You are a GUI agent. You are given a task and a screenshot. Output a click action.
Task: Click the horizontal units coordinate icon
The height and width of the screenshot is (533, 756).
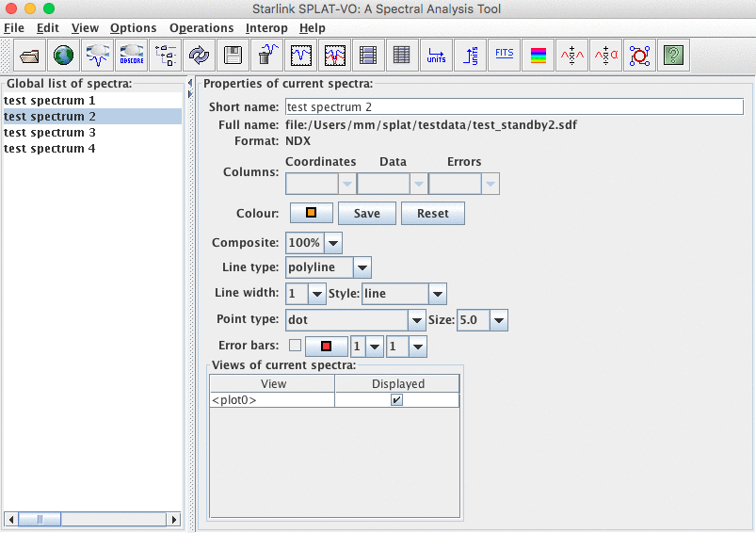(436, 56)
